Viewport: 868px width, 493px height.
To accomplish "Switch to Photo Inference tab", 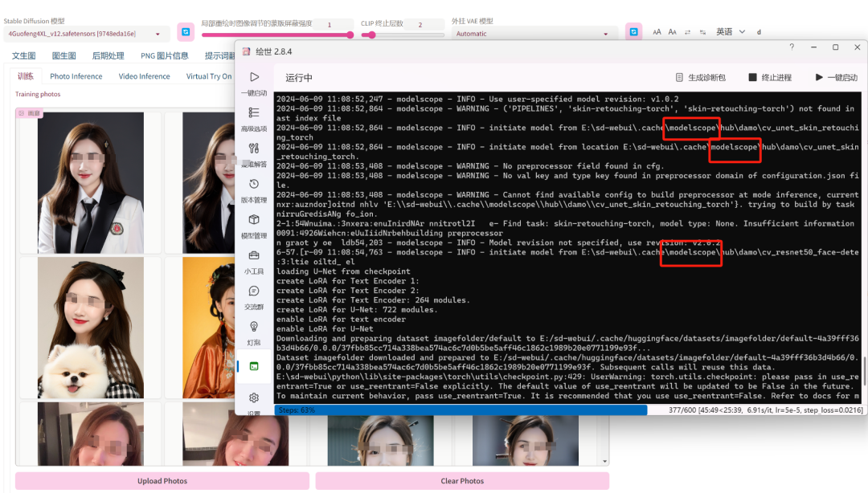I will pyautogui.click(x=76, y=76).
